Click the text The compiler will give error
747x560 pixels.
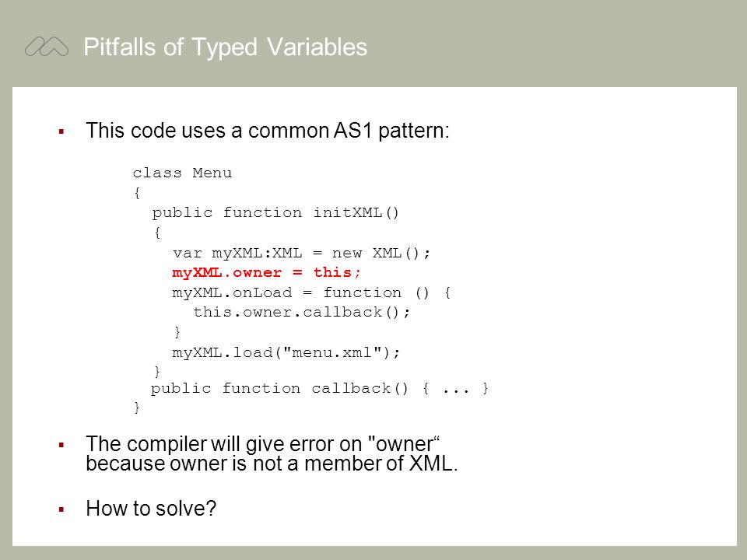[262, 444]
